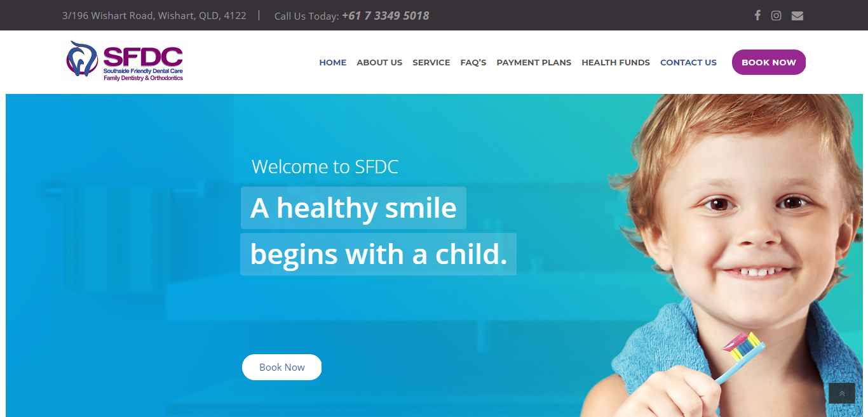Click 'begins with a child.' text banner
The width and height of the screenshot is (868, 417).
click(378, 254)
